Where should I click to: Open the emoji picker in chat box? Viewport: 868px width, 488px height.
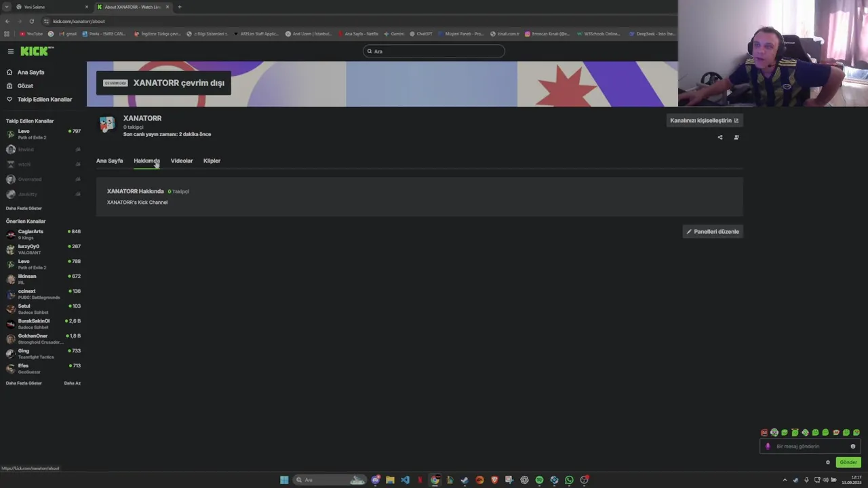point(853,447)
